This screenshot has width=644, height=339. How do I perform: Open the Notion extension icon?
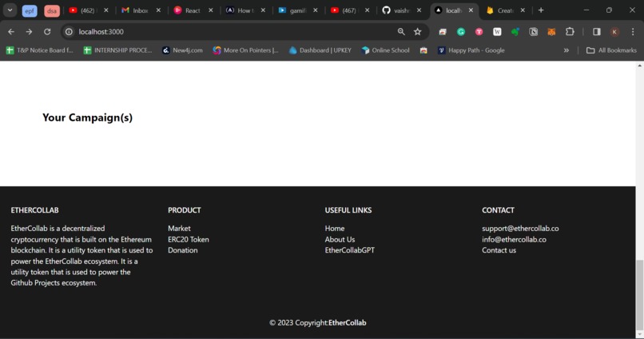(534, 32)
